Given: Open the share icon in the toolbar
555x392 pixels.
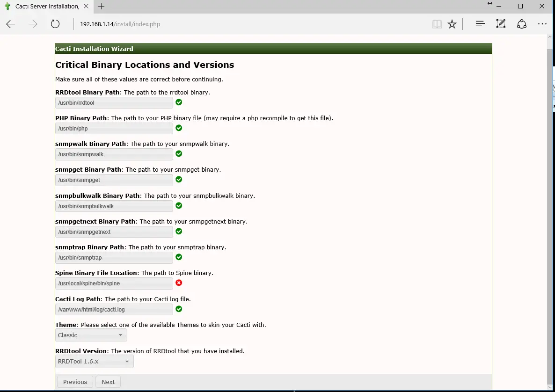Looking at the screenshot, I should pos(522,24).
